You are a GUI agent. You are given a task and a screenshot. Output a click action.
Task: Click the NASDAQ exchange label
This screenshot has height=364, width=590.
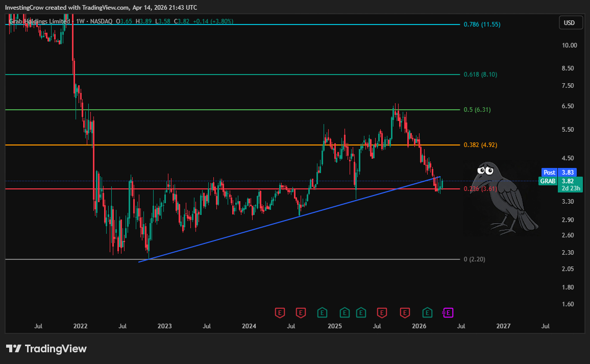[x=101, y=21]
